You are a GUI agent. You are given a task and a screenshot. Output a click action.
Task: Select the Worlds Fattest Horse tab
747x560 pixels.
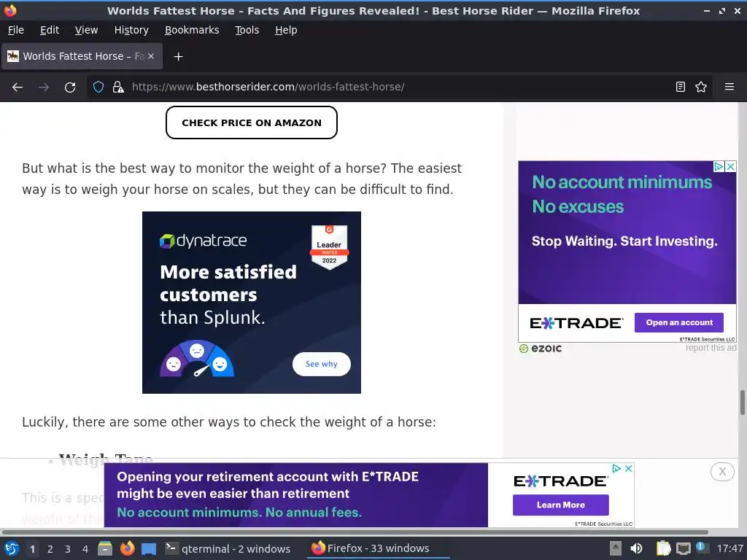(82, 56)
